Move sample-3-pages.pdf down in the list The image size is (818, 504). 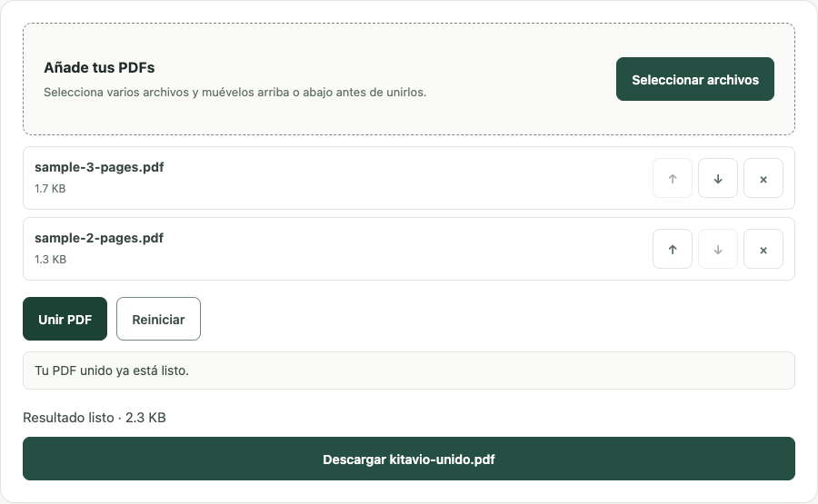point(718,178)
